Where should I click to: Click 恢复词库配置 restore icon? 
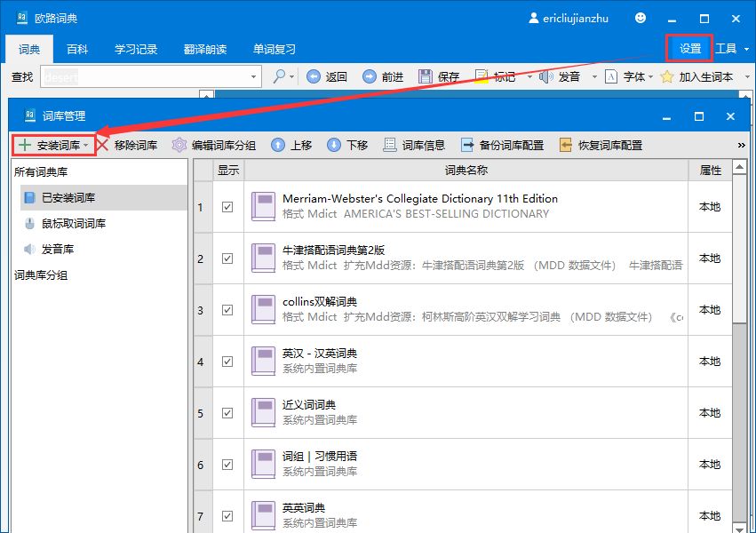(x=566, y=145)
